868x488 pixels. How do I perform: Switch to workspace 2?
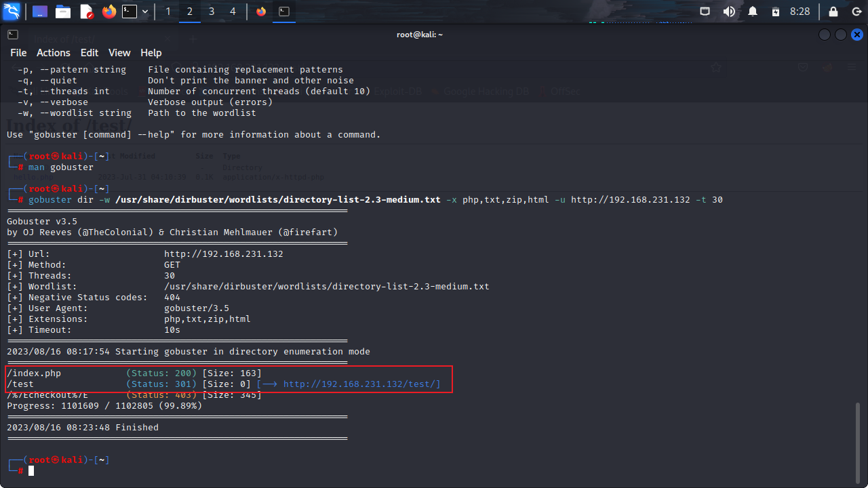click(190, 12)
